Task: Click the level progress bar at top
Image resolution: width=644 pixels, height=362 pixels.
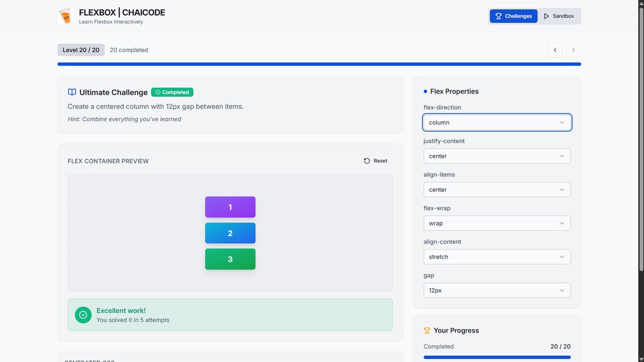Action: click(319, 64)
